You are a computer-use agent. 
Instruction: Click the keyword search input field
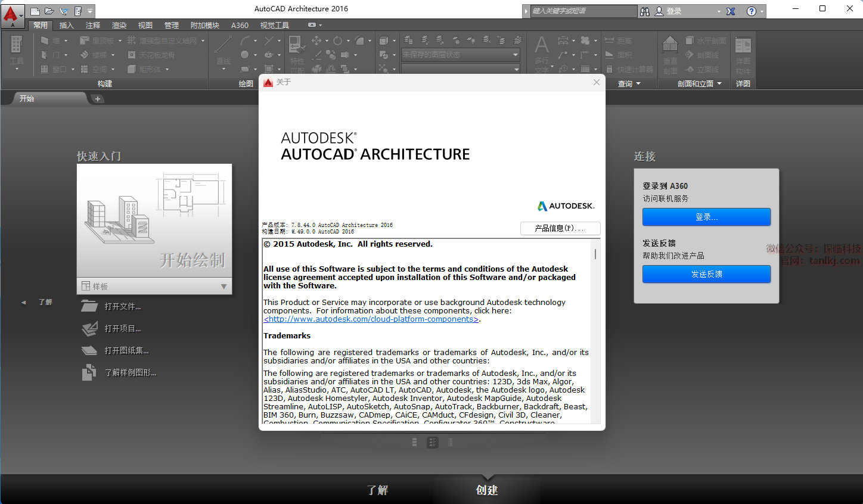coord(583,11)
